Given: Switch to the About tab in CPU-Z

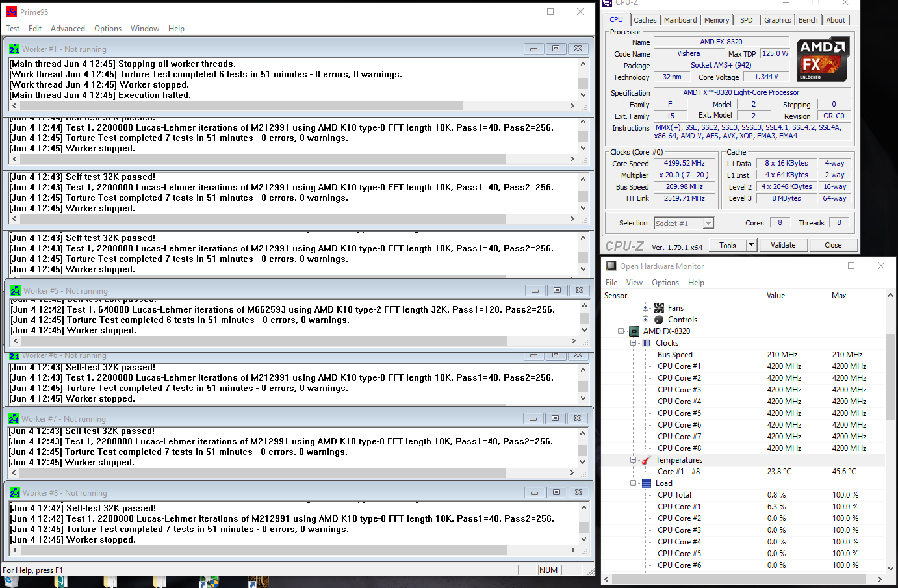Looking at the screenshot, I should pyautogui.click(x=836, y=20).
